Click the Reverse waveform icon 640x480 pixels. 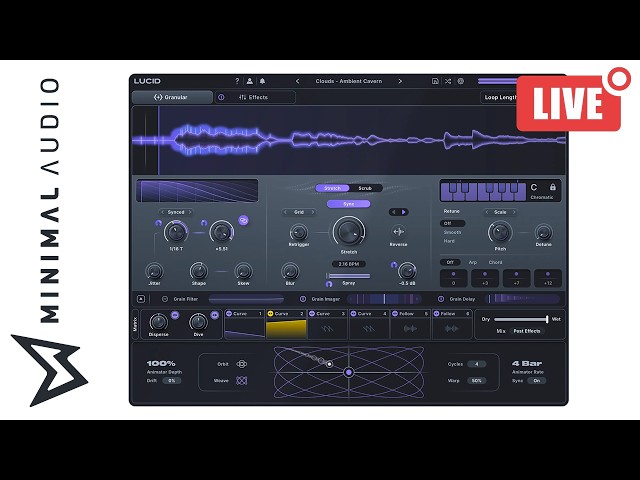pyautogui.click(x=398, y=232)
